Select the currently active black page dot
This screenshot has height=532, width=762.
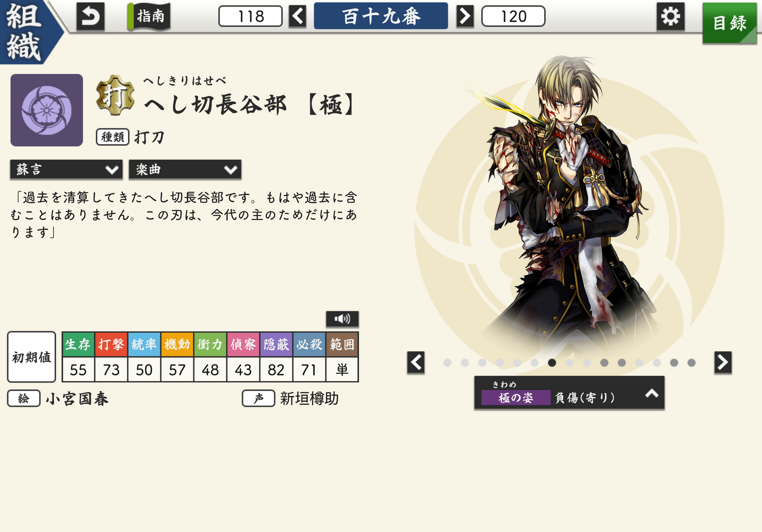(552, 363)
